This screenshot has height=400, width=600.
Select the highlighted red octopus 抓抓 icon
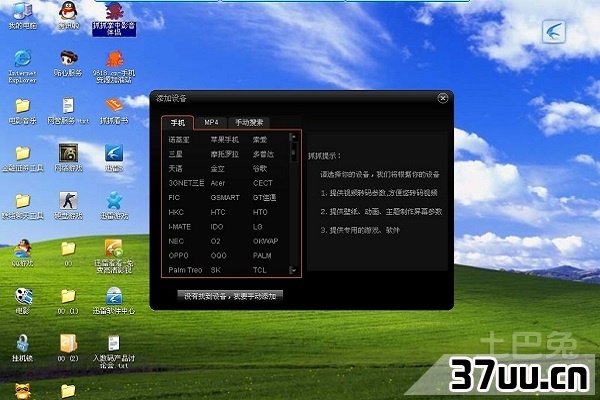(x=114, y=18)
